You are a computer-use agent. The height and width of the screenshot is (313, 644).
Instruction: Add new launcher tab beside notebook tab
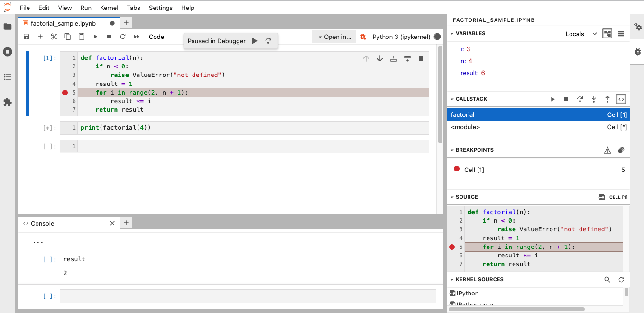[126, 23]
